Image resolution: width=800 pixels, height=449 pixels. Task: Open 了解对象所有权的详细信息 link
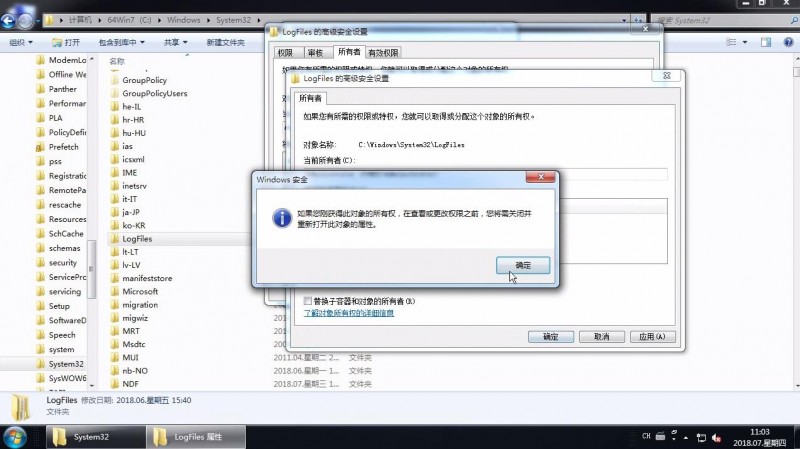click(348, 313)
